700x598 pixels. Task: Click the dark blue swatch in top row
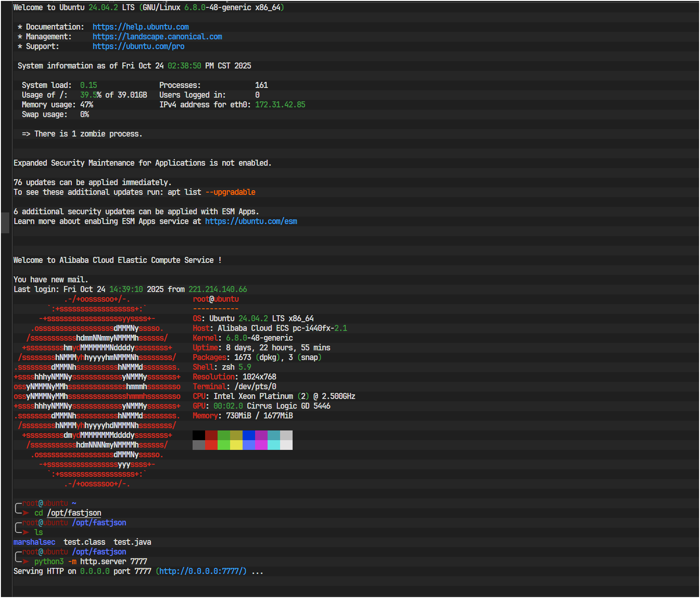click(249, 435)
